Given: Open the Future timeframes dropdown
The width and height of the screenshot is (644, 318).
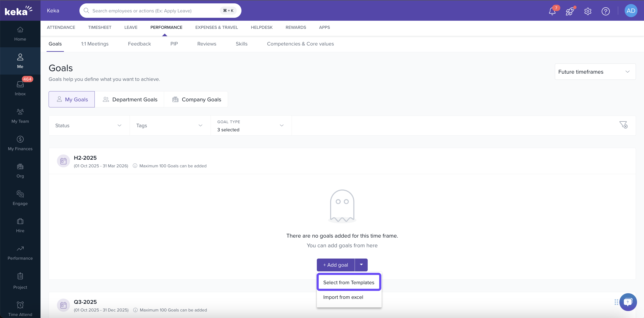Looking at the screenshot, I should tap(595, 72).
